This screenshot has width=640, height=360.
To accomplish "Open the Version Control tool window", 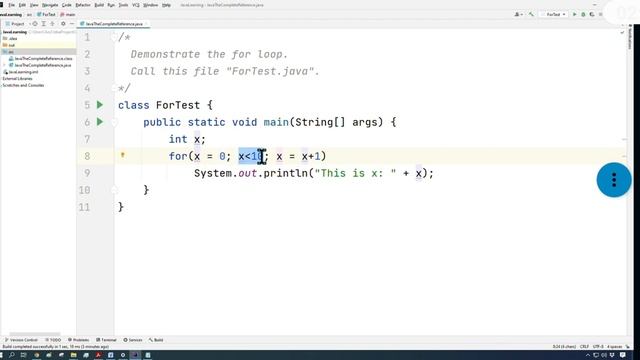I will coord(21,340).
